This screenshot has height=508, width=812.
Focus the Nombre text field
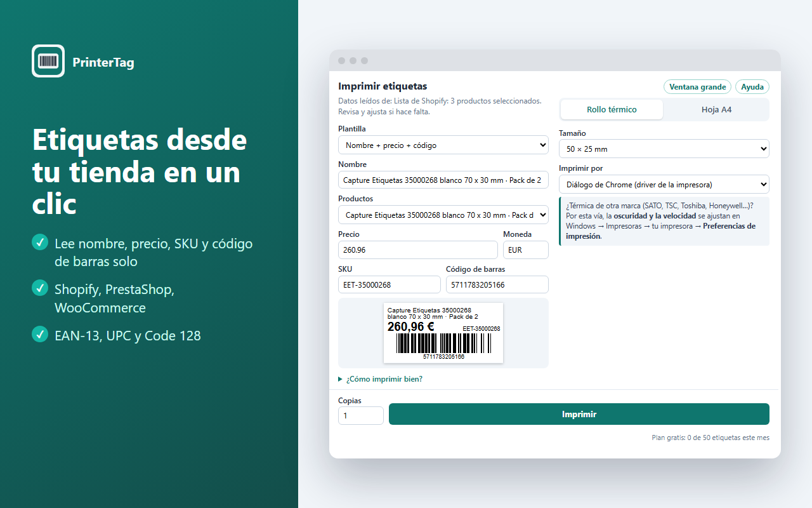443,180
